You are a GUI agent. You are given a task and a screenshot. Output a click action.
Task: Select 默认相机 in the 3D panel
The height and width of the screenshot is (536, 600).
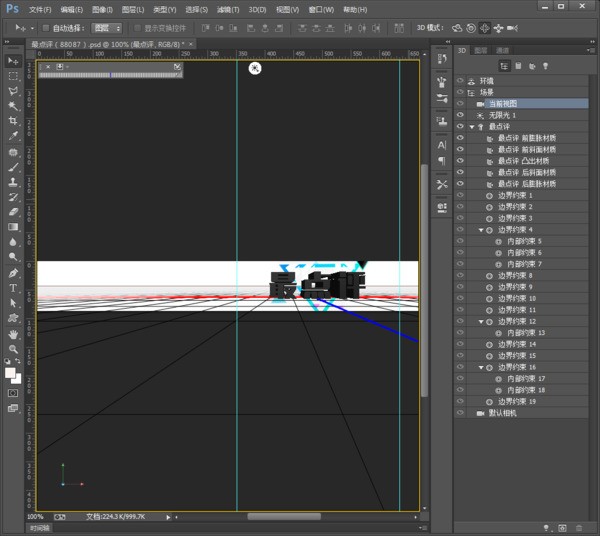click(x=504, y=412)
